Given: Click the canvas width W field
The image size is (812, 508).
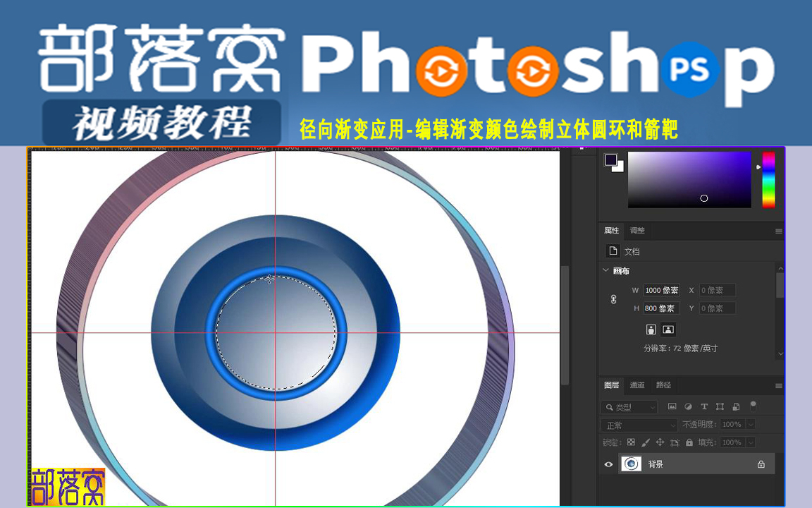Looking at the screenshot, I should pyautogui.click(x=661, y=290).
